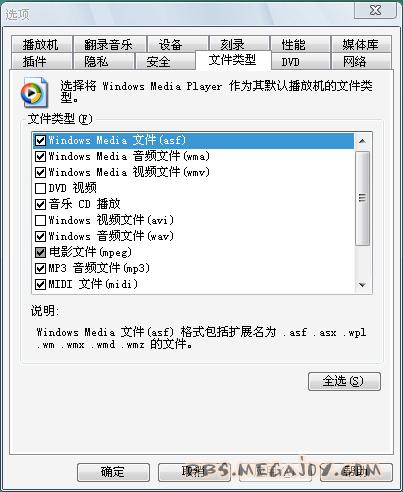Screen dimensions: 403x492
Task: Uncheck 音乐 CD 播放 checkbox
Action: tap(40, 204)
